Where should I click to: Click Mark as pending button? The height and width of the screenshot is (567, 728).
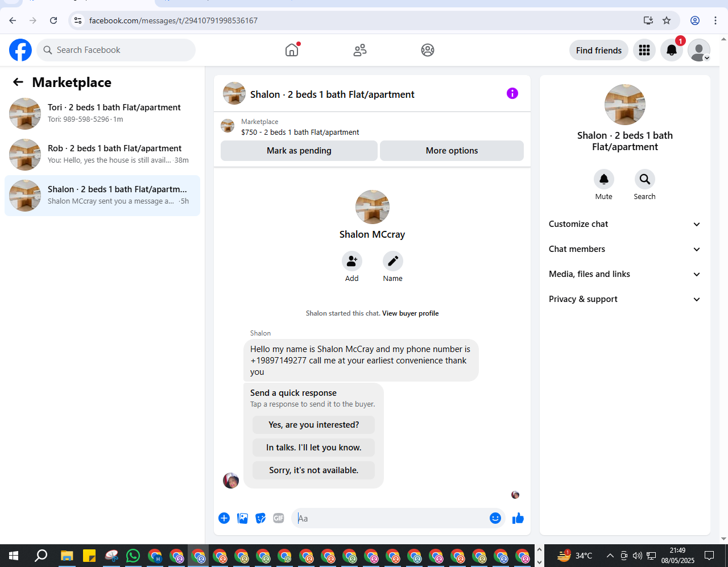click(299, 151)
